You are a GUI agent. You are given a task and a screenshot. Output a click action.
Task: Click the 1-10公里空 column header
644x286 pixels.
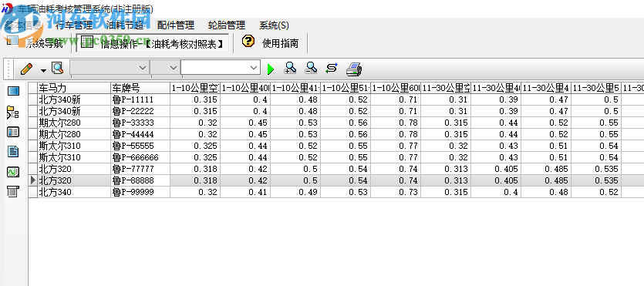pos(195,88)
